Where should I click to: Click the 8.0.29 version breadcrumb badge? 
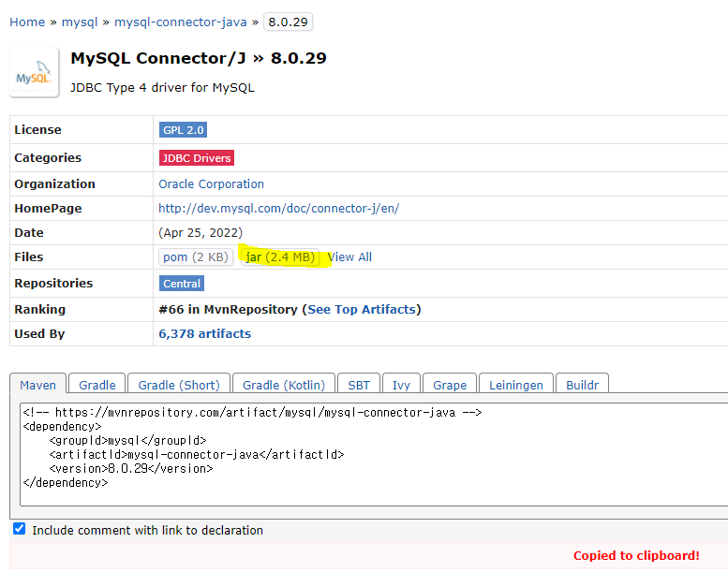[288, 22]
